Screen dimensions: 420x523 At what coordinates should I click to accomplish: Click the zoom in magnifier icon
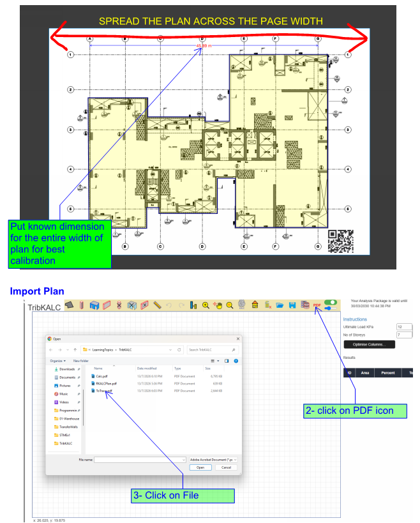click(x=206, y=305)
